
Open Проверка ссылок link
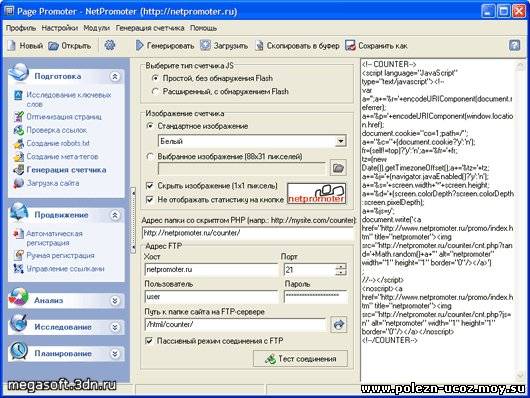pos(56,130)
